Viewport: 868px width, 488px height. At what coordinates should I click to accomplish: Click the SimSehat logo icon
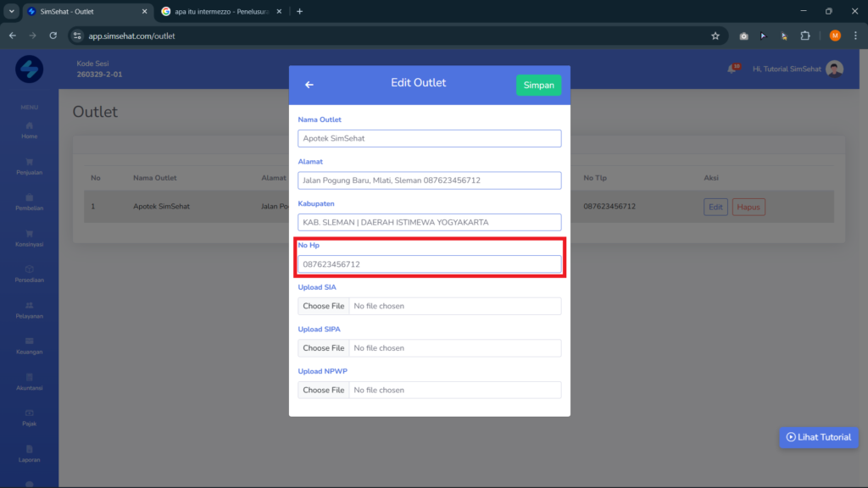[x=30, y=69]
